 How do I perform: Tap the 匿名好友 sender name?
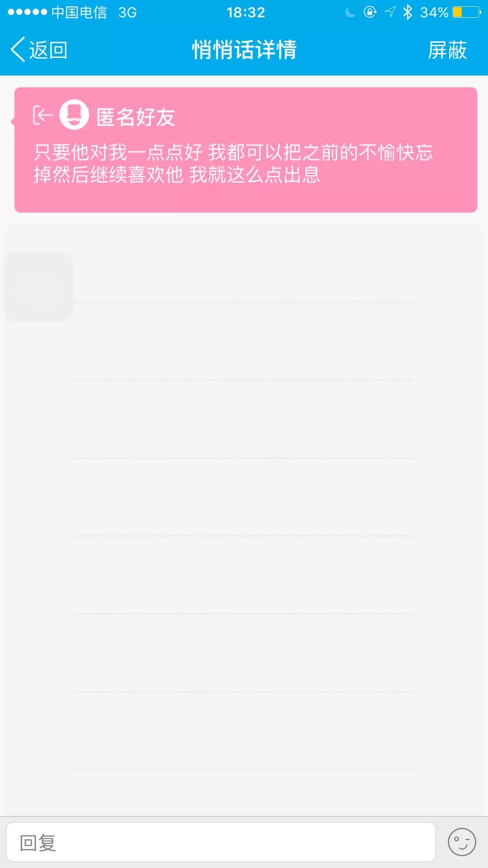[x=136, y=117]
